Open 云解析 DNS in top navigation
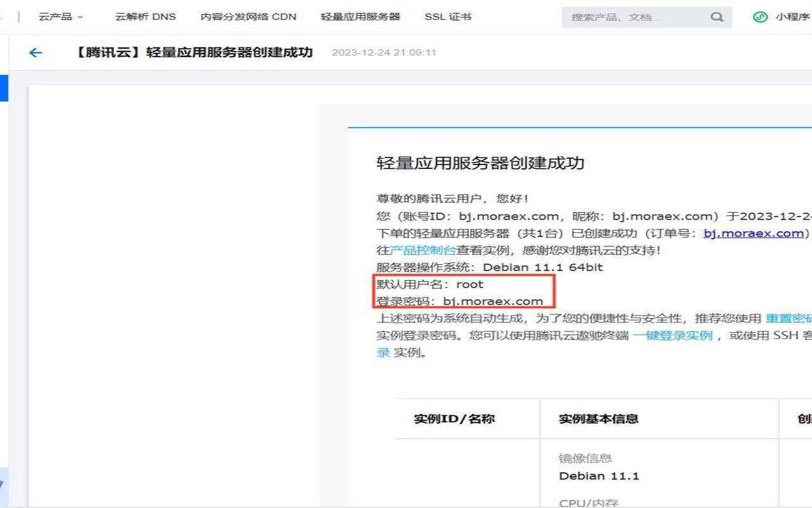Screen dimensions: 812x508 [145, 17]
